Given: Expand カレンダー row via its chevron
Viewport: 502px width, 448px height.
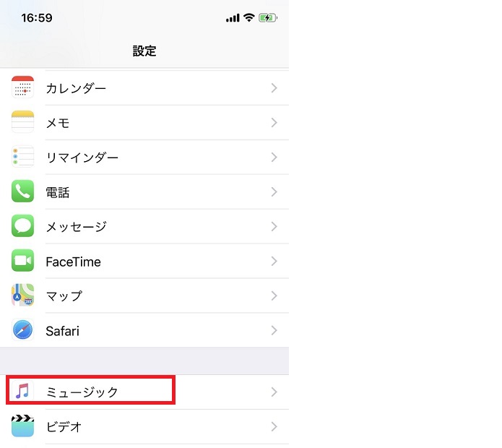Looking at the screenshot, I should (x=274, y=87).
